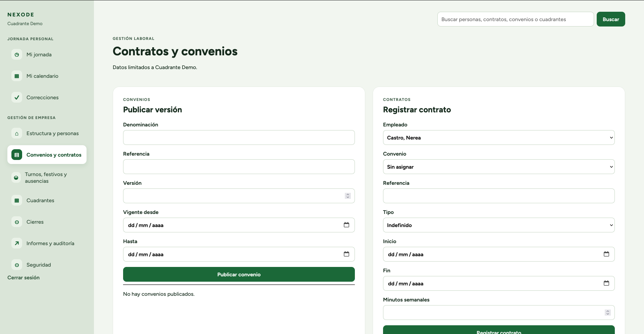Viewport: 644px width, 334px height.
Task: Click the Turnos, festivos y ausencias icon
Action: (x=16, y=177)
